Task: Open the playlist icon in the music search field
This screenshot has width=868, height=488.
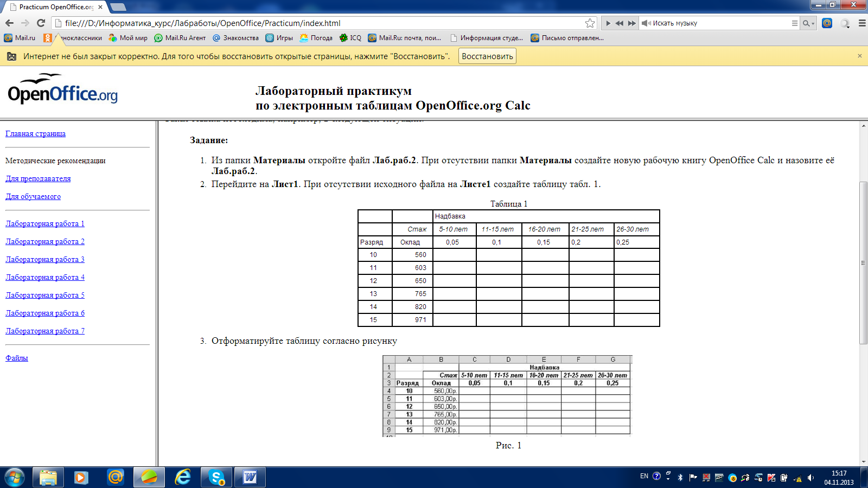Action: pyautogui.click(x=794, y=23)
